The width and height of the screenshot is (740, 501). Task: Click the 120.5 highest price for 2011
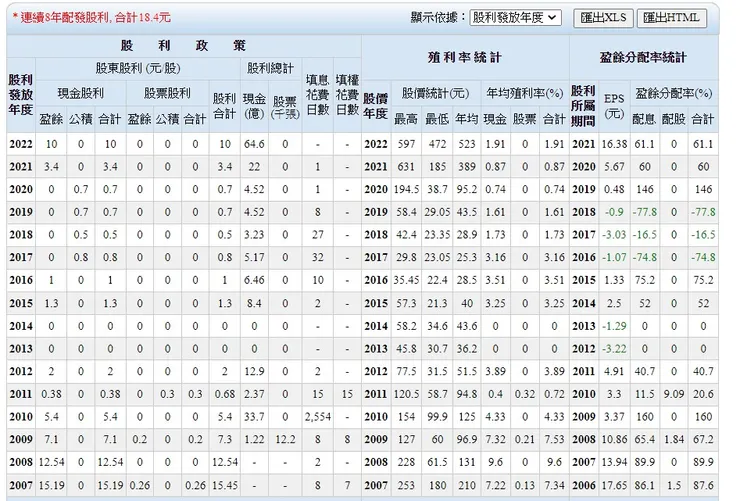click(406, 394)
